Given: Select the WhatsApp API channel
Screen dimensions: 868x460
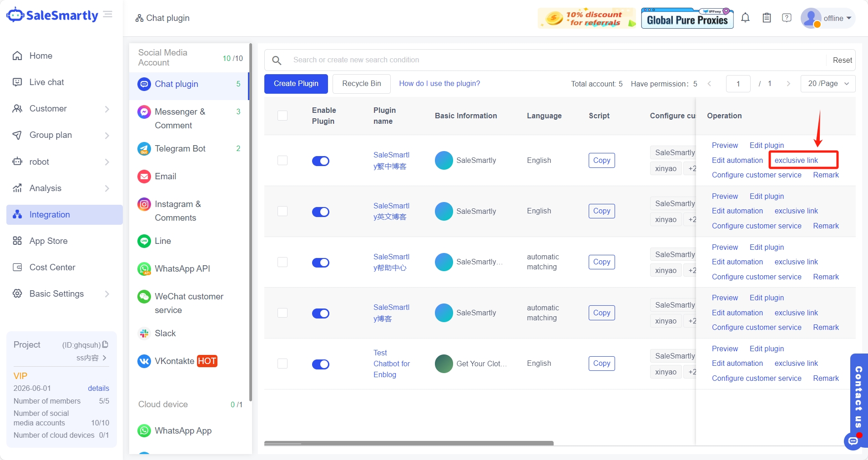Looking at the screenshot, I should coord(182,269).
